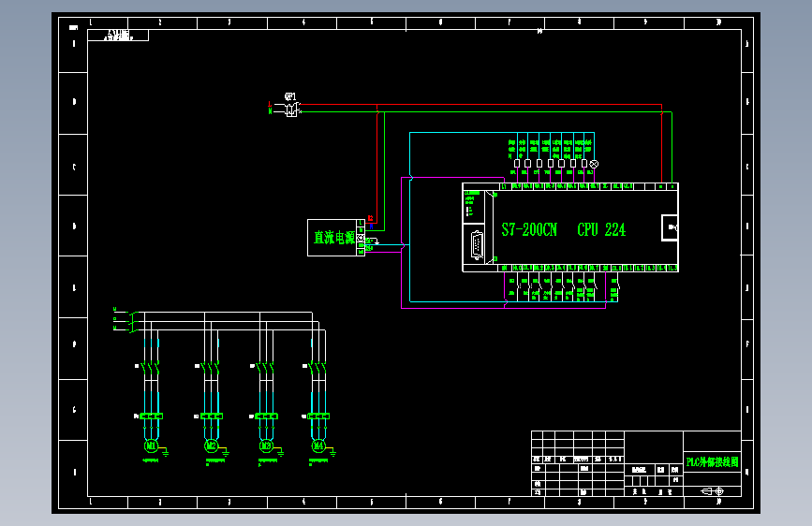Click the thermal relay block above M2
Viewport: 812px width, 526px height.
click(212, 416)
